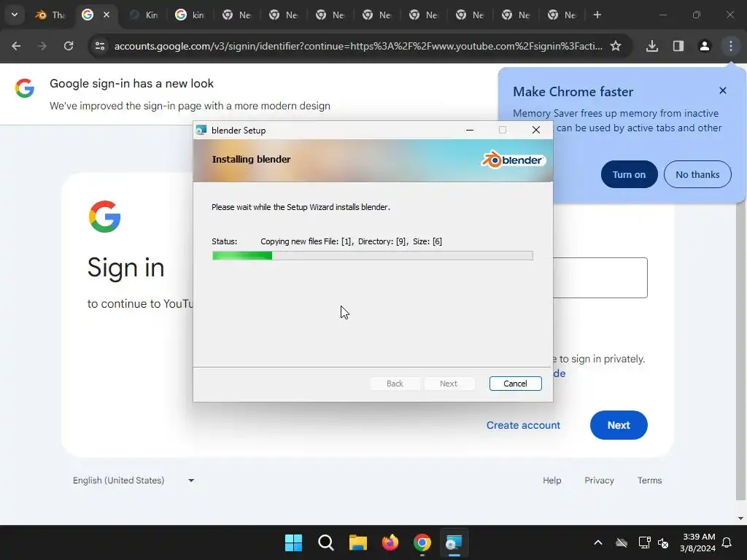
Task: Close the blender Setup window
Action: click(x=536, y=130)
